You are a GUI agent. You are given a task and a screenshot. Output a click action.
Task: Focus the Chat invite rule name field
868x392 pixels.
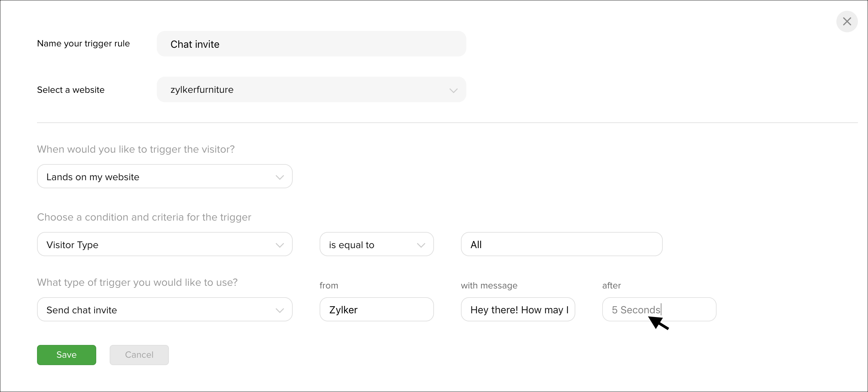point(311,44)
